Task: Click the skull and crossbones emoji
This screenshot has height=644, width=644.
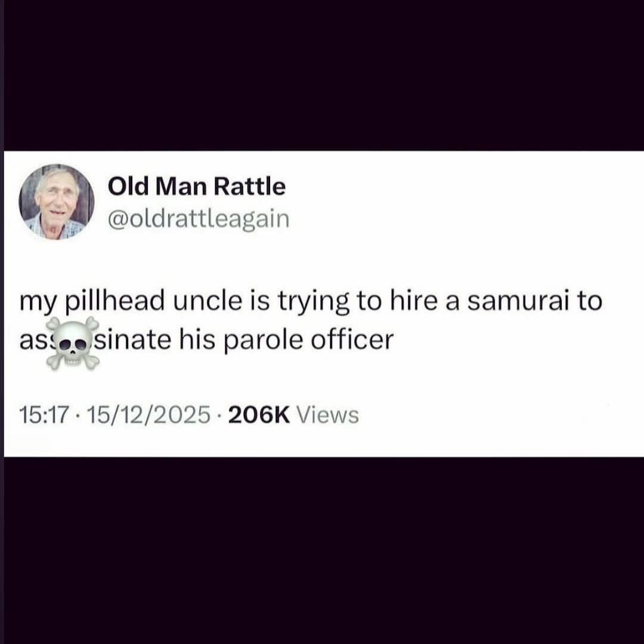Action: pyautogui.click(x=73, y=343)
